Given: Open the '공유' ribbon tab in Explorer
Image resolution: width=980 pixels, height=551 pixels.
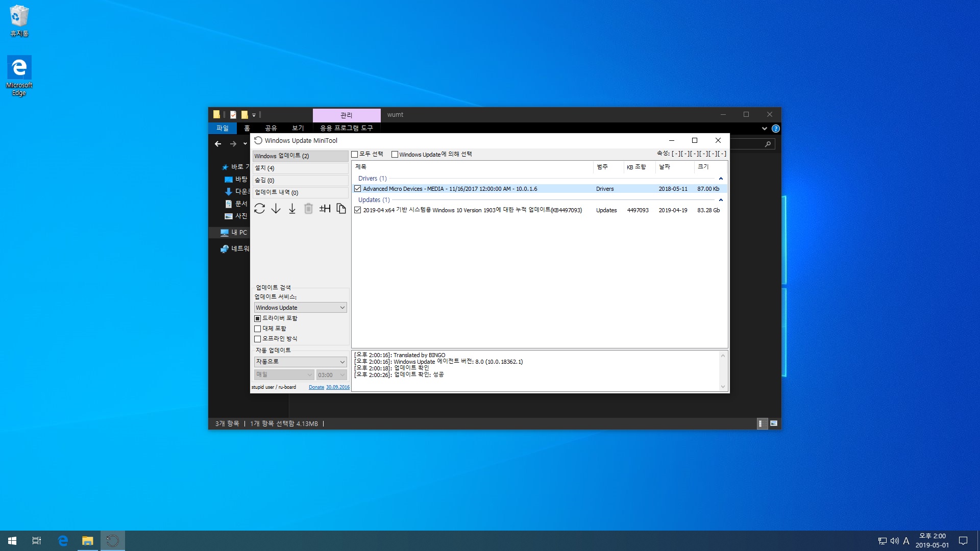Looking at the screenshot, I should 271,128.
